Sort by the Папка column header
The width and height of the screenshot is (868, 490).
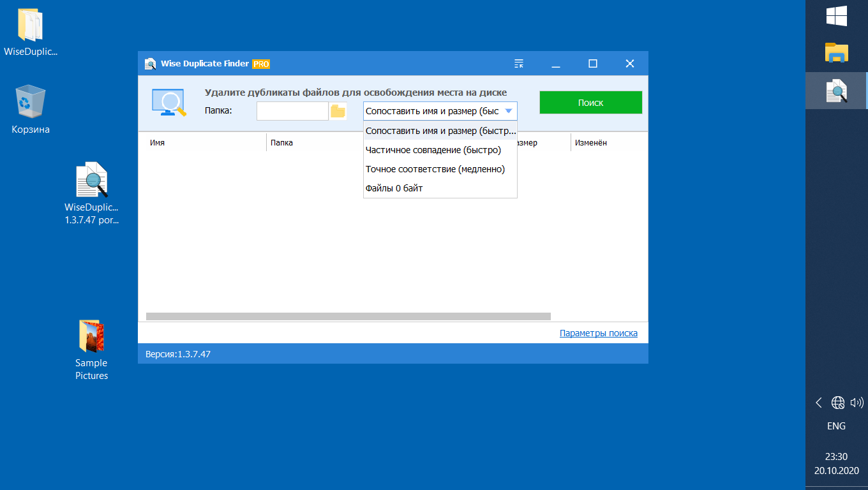(315, 143)
